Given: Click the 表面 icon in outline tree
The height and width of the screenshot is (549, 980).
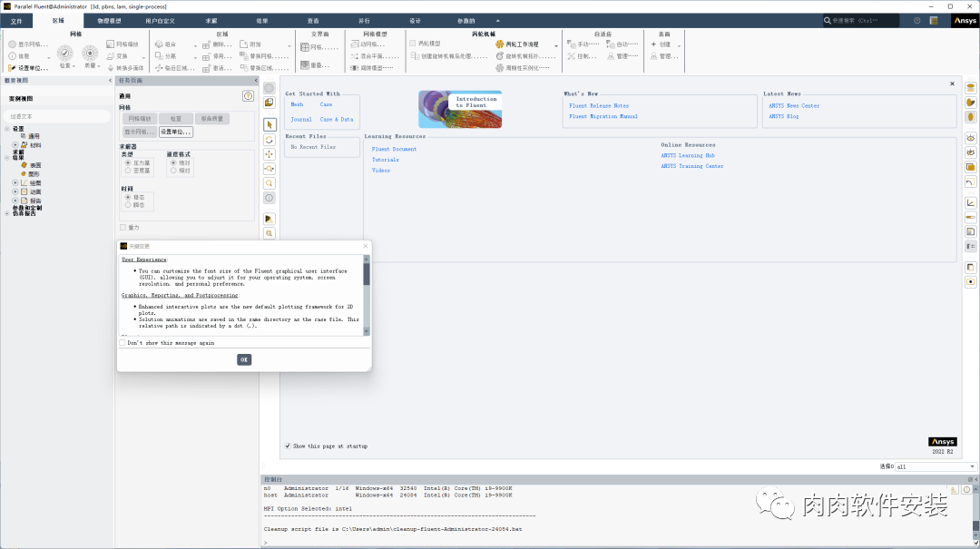Looking at the screenshot, I should pos(24,165).
